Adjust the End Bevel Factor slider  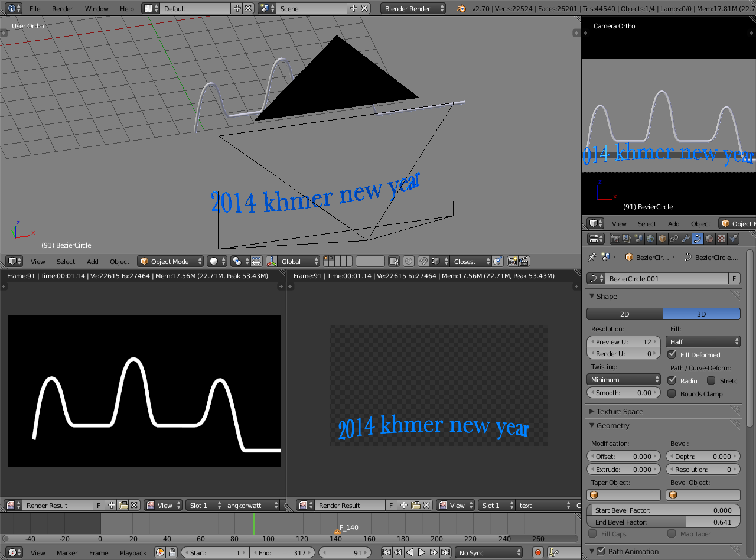[663, 522]
